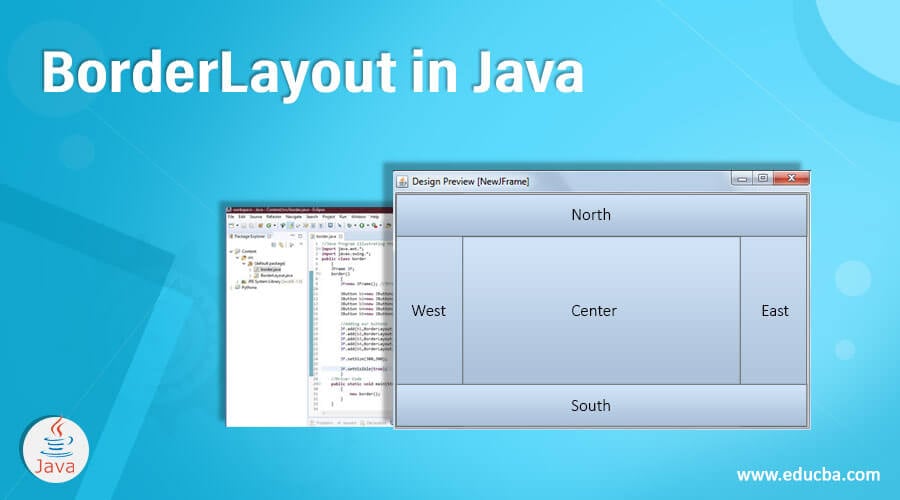Open the Javadoc tab at Eclipse bottom
The width and height of the screenshot is (900, 500).
(x=349, y=423)
